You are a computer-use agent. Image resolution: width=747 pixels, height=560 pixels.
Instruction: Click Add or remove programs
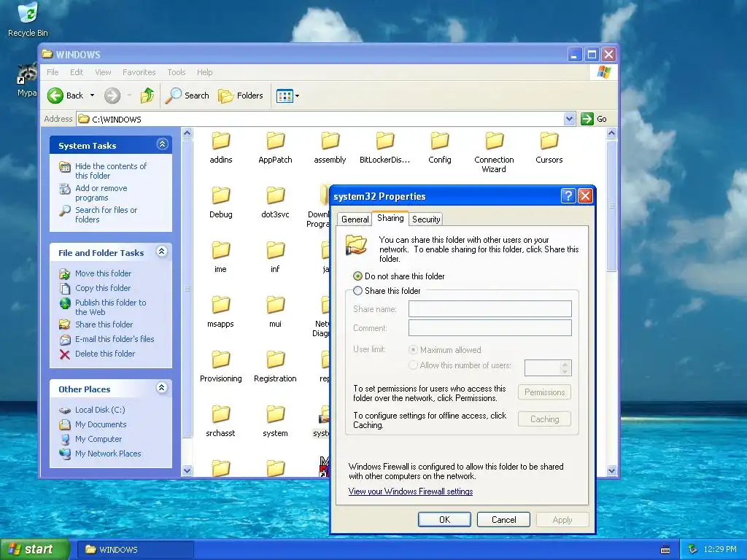pyautogui.click(x=101, y=192)
